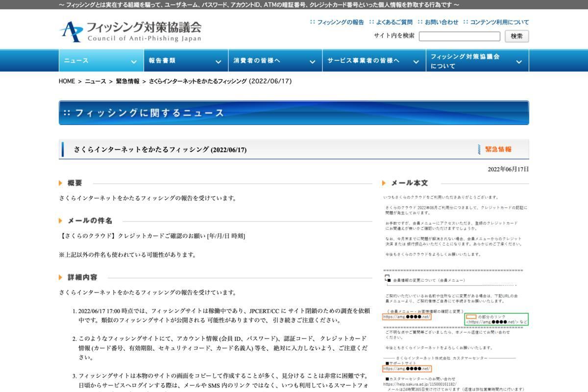Click subject text 【さくらのクラウド】クレジットカードご確認のお願い

click(132, 236)
